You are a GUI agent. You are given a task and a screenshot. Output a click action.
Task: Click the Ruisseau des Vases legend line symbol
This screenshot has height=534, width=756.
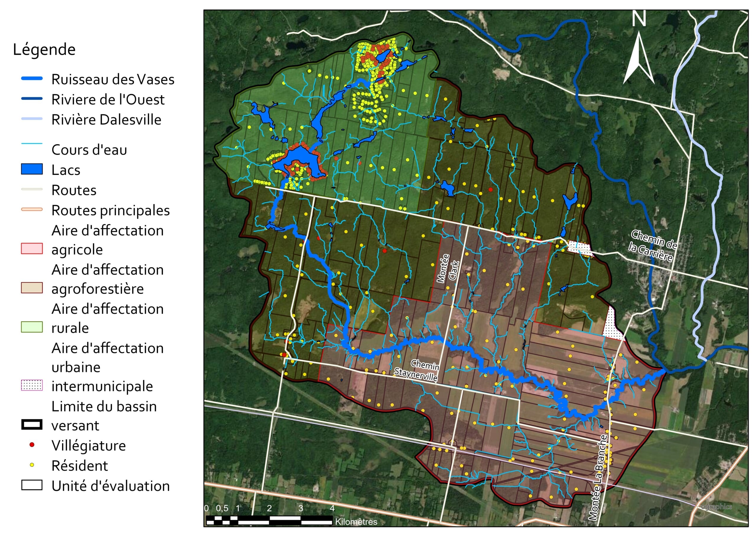32,79
